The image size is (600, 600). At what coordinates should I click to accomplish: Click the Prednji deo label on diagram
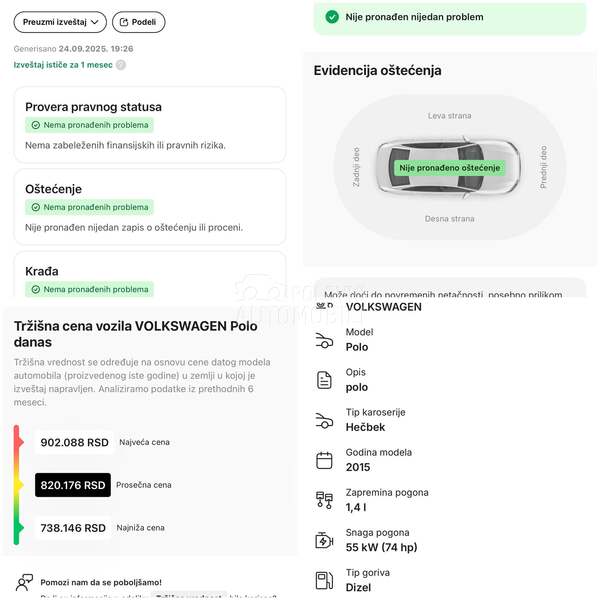543,167
